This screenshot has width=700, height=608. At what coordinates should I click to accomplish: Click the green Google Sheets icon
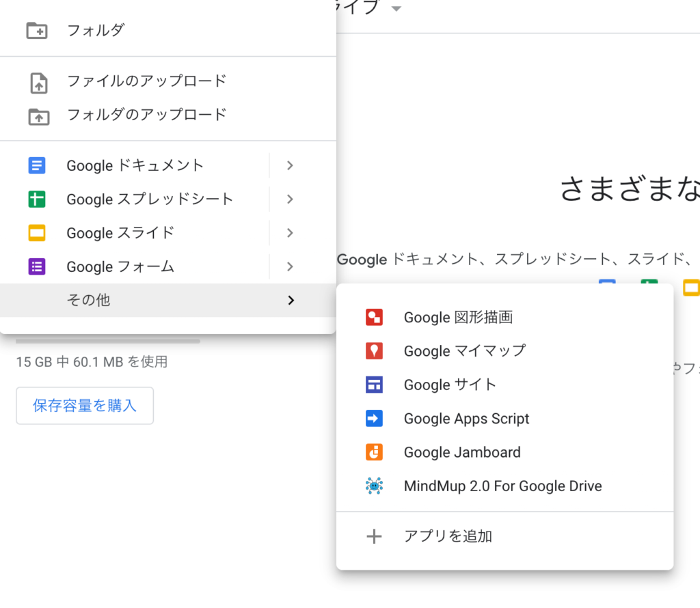(37, 199)
